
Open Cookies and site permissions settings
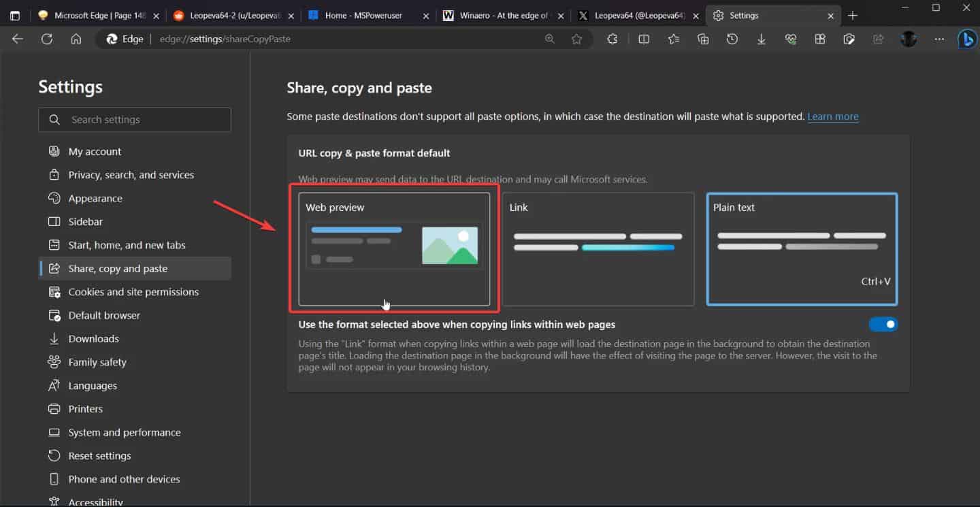point(133,291)
